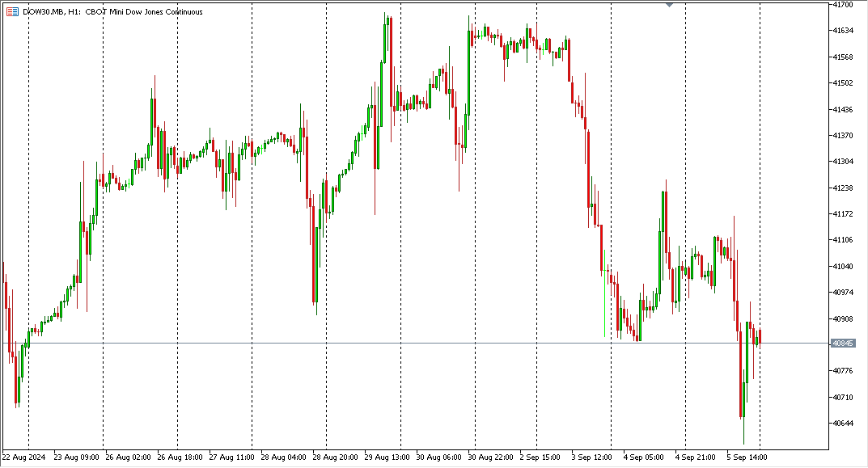Click the DOW30.MB, H1 chart title text
The height and width of the screenshot is (468, 868).
112,11
